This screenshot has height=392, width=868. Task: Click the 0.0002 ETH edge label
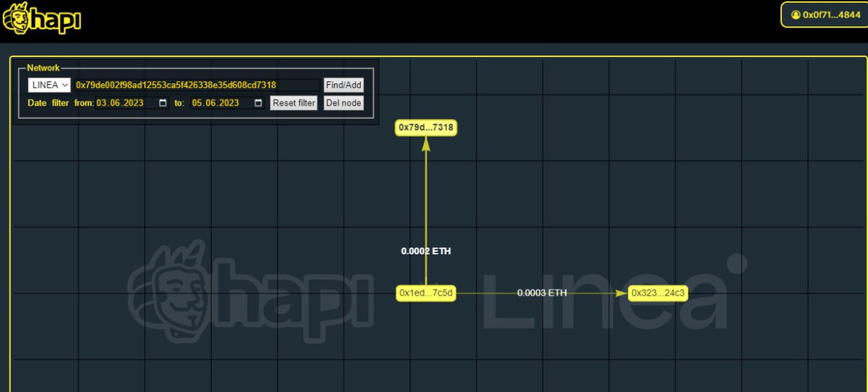click(426, 251)
